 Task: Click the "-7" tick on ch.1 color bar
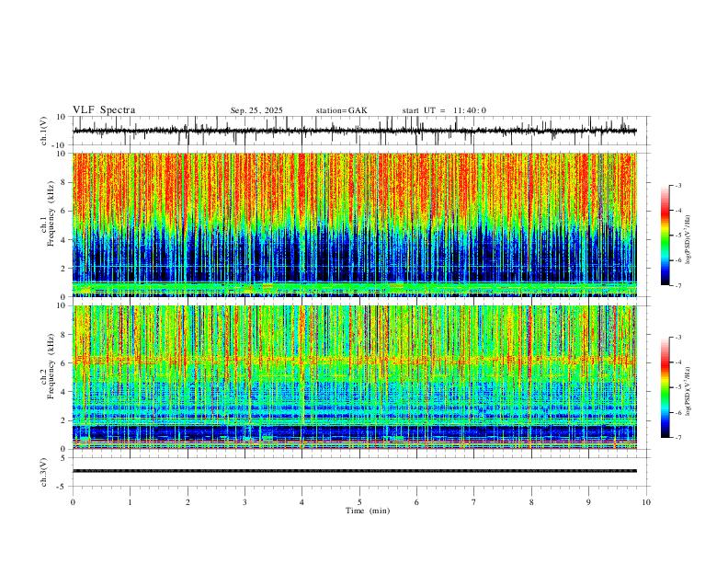pos(678,286)
